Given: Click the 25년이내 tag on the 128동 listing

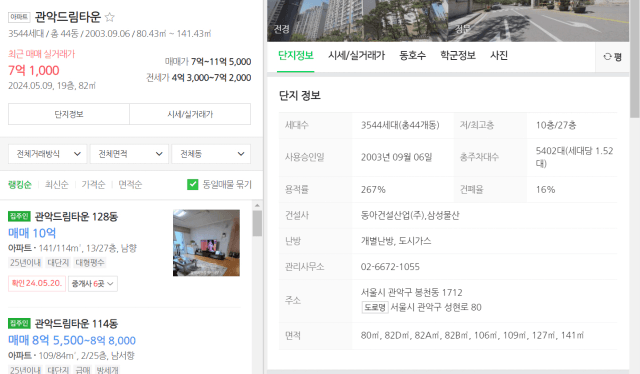Looking at the screenshot, I should click(25, 263).
